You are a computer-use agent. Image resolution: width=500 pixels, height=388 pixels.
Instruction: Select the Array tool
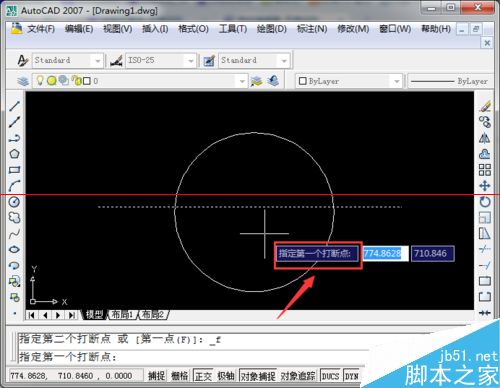click(485, 170)
